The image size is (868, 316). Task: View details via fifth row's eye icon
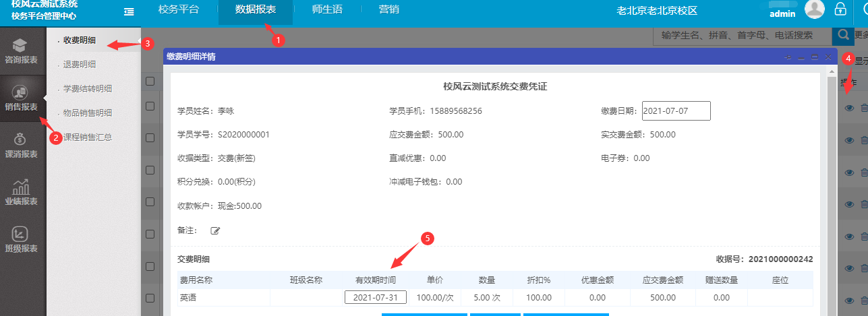(849, 236)
